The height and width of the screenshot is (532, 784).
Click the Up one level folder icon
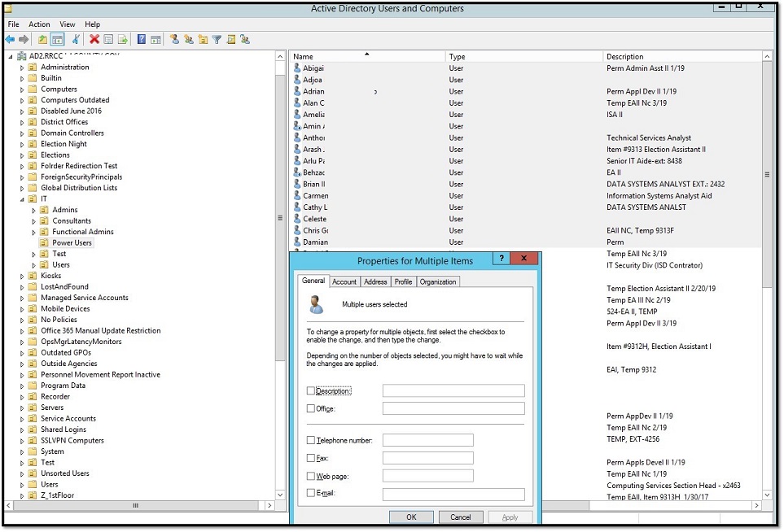point(43,40)
